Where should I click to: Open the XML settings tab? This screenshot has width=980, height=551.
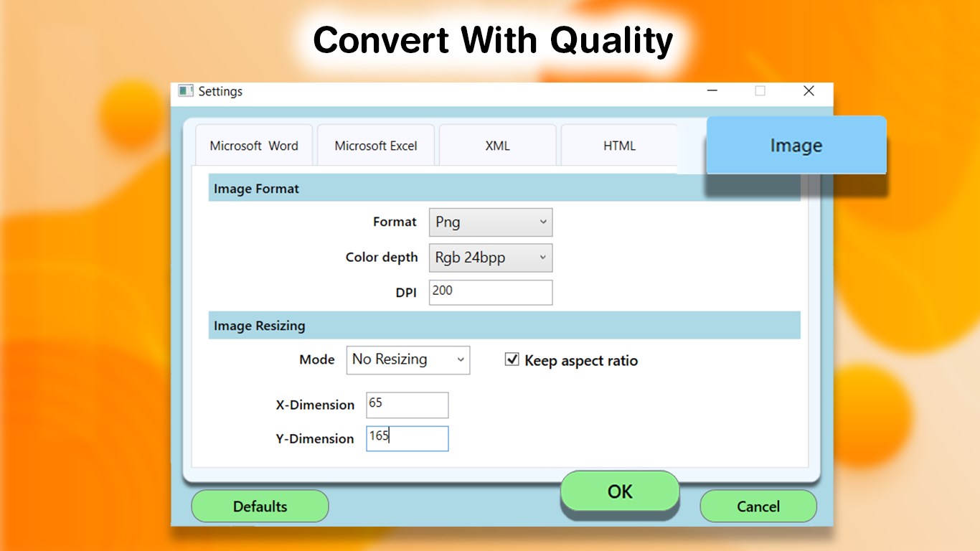(x=496, y=145)
